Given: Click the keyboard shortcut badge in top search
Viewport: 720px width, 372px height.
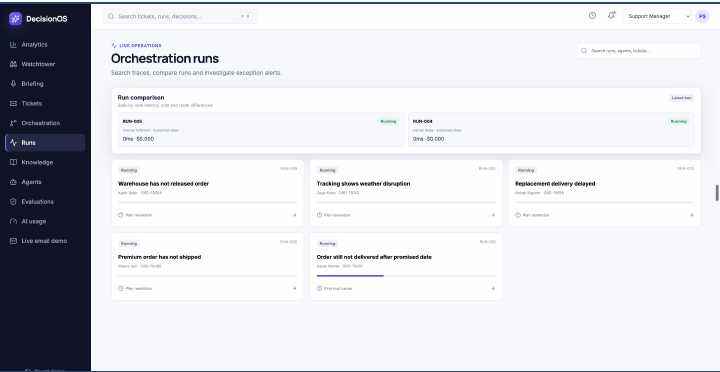Looking at the screenshot, I should pos(245,17).
